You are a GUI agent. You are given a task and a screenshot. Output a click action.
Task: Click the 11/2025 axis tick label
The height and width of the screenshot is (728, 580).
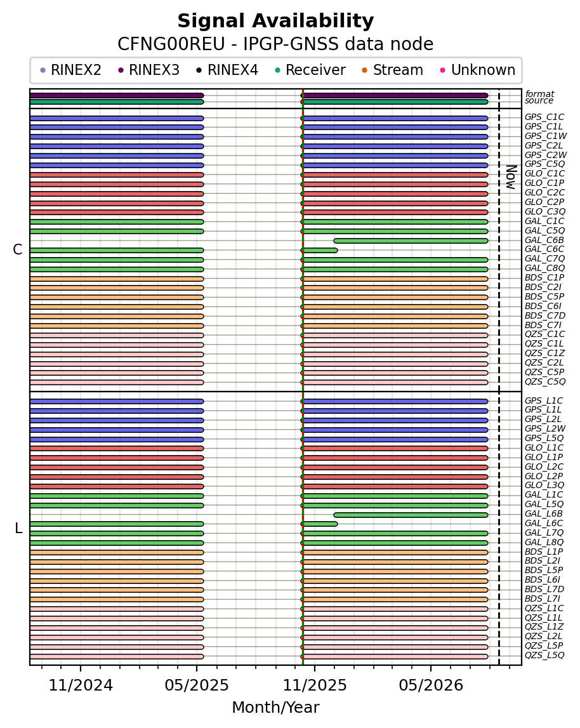click(315, 685)
